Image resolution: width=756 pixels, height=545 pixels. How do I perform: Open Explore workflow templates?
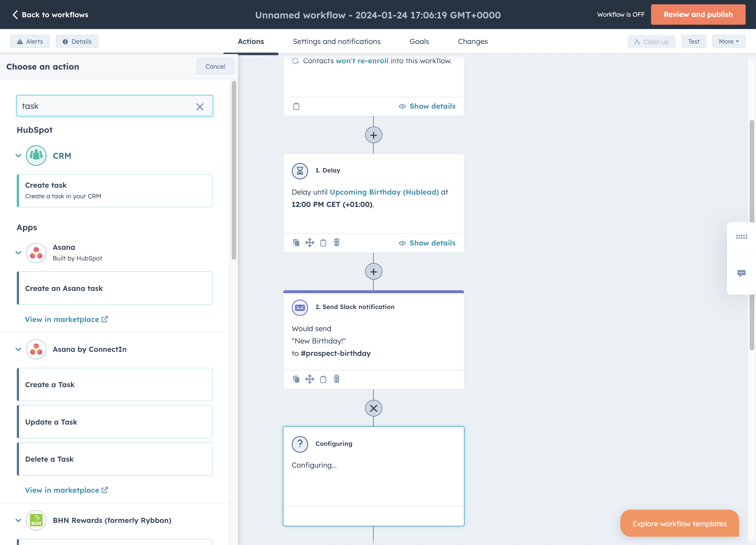pos(679,523)
